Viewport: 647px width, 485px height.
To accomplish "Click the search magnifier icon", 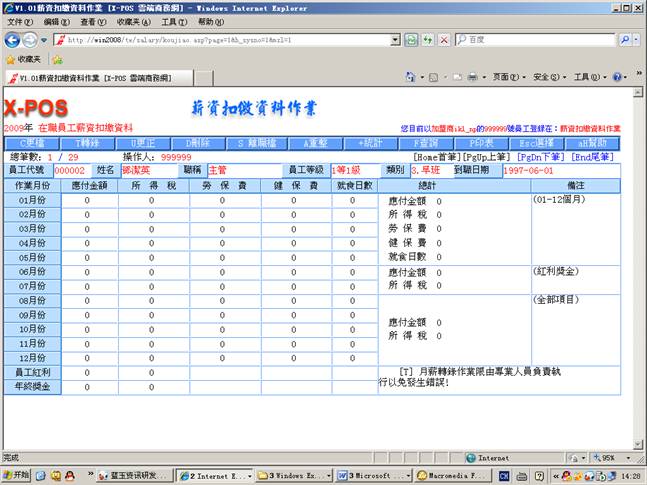I will tap(624, 40).
